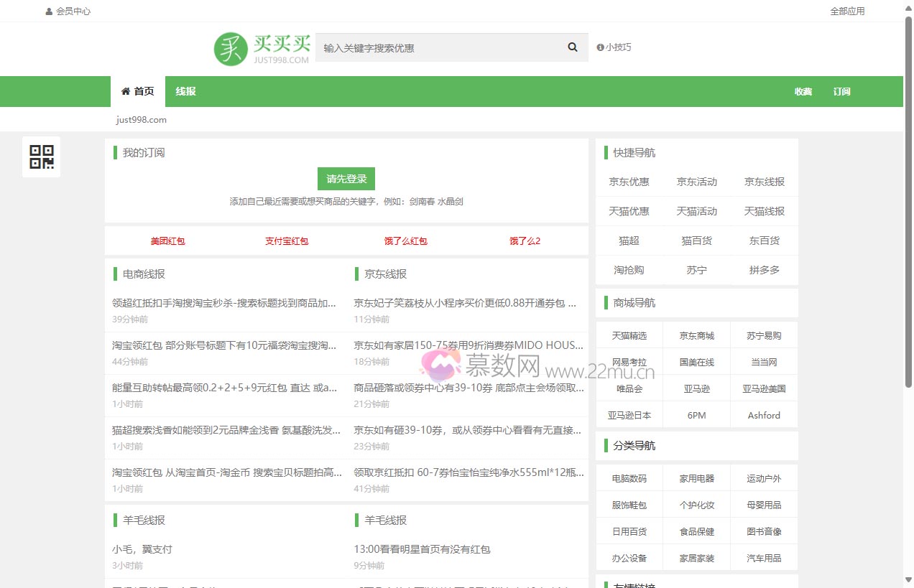The height and width of the screenshot is (588, 914).
Task: Click 收藏 in the navigation bar
Action: coord(803,91)
